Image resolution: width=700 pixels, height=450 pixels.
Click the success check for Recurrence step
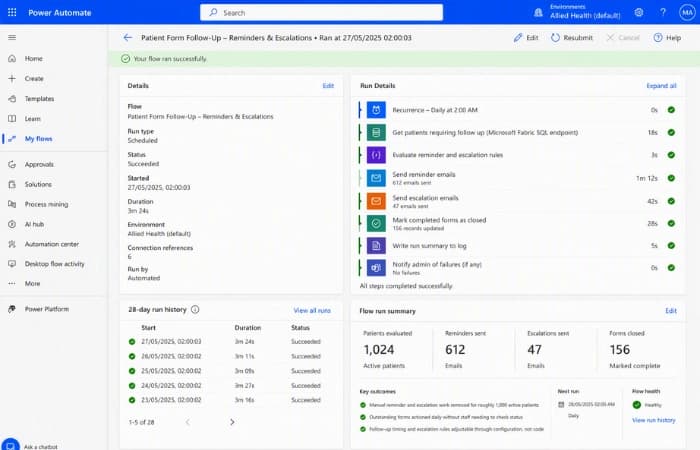pos(671,110)
